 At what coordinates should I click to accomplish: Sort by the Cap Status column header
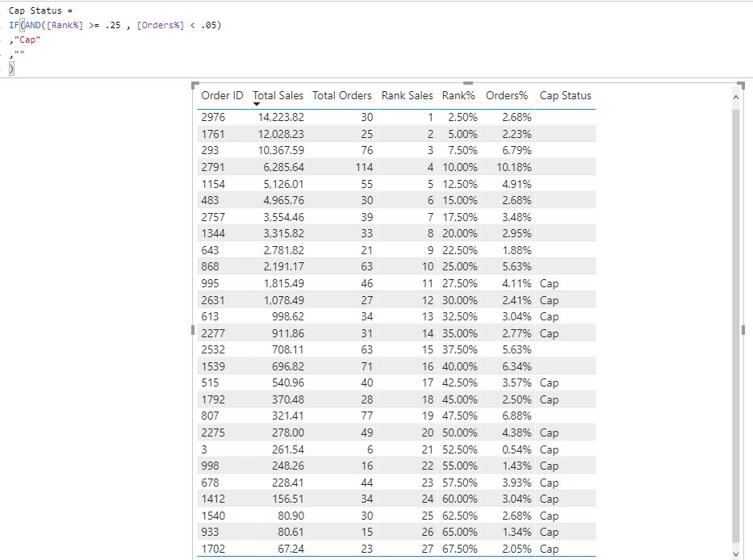[565, 95]
